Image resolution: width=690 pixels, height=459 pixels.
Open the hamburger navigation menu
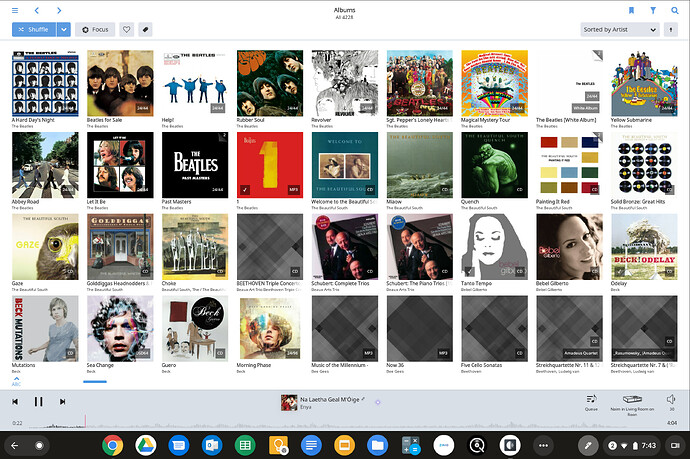pos(15,11)
